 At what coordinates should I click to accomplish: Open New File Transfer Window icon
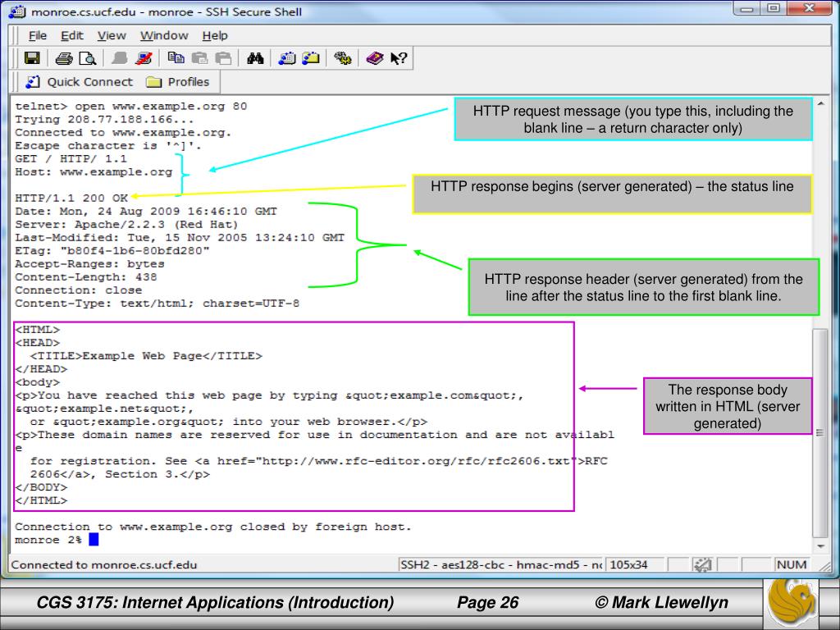coord(311,58)
